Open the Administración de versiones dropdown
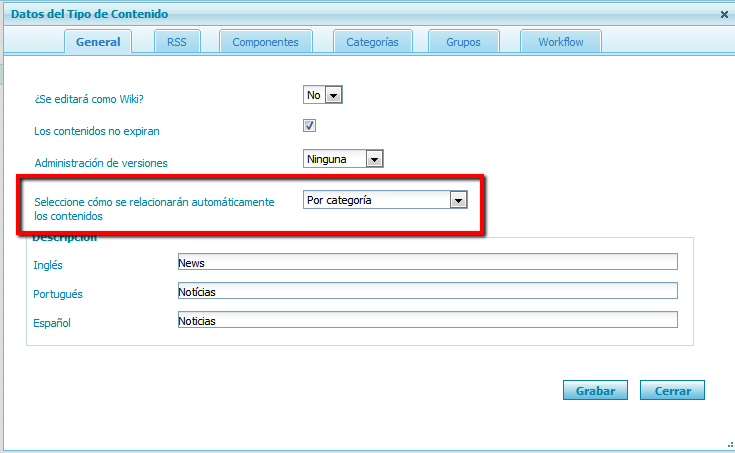The height and width of the screenshot is (453, 735). [343, 158]
